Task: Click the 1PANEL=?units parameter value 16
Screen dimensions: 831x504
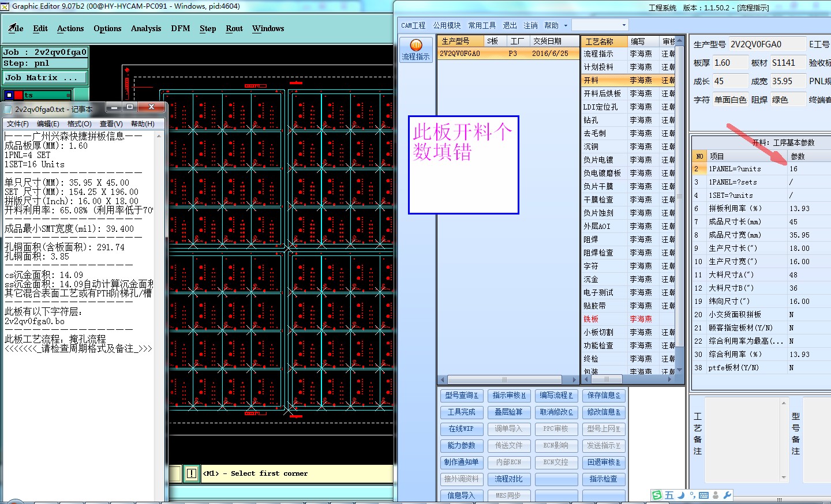Action: 809,169
